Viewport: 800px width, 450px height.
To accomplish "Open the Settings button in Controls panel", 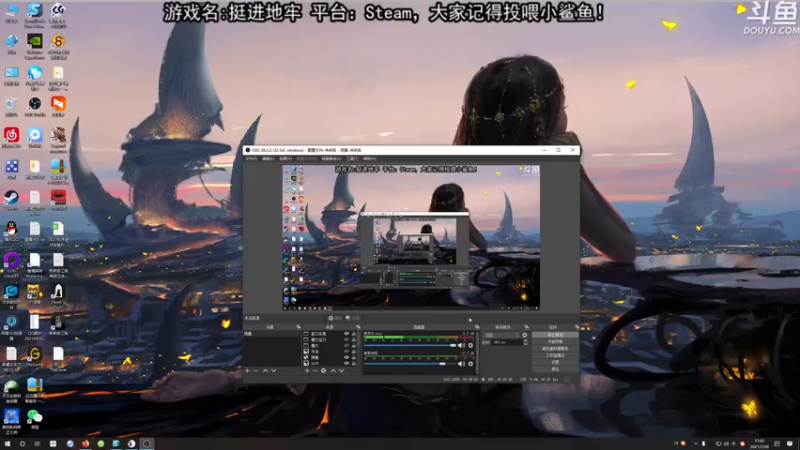I will pos(555,362).
